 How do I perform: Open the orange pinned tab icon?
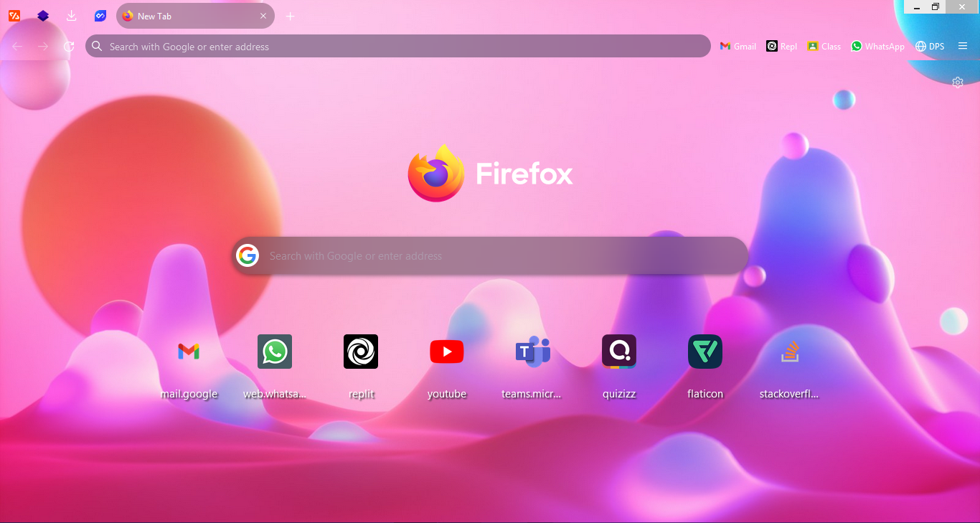coord(14,16)
